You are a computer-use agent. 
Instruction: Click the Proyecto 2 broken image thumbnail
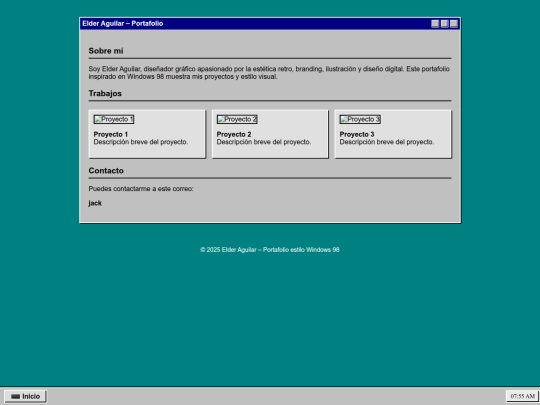[237, 120]
